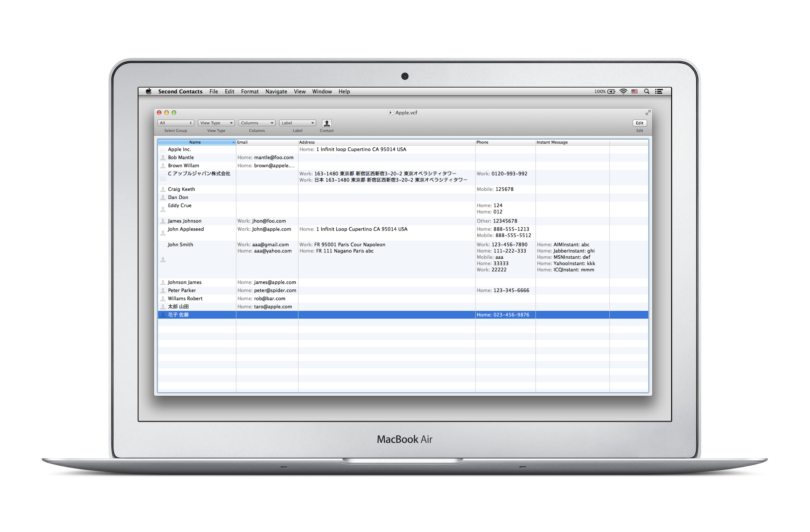Click the company icon beside Apple Inc.
Image resolution: width=810 pixels, height=532 pixels.
(x=163, y=149)
